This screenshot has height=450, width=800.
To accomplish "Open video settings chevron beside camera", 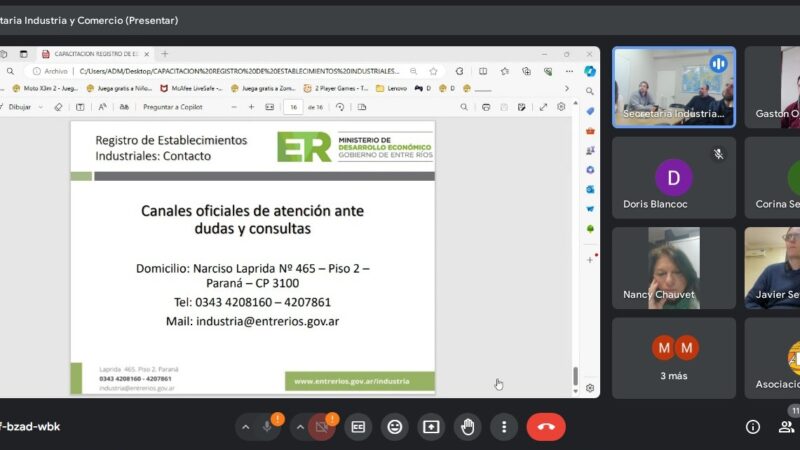I will [301, 427].
